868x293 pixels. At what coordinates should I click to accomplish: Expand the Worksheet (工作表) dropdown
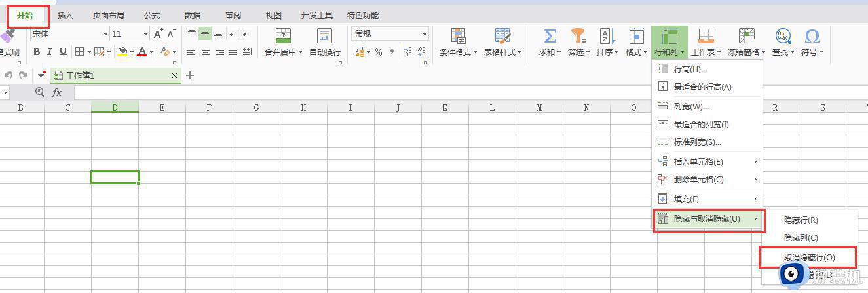(x=719, y=52)
